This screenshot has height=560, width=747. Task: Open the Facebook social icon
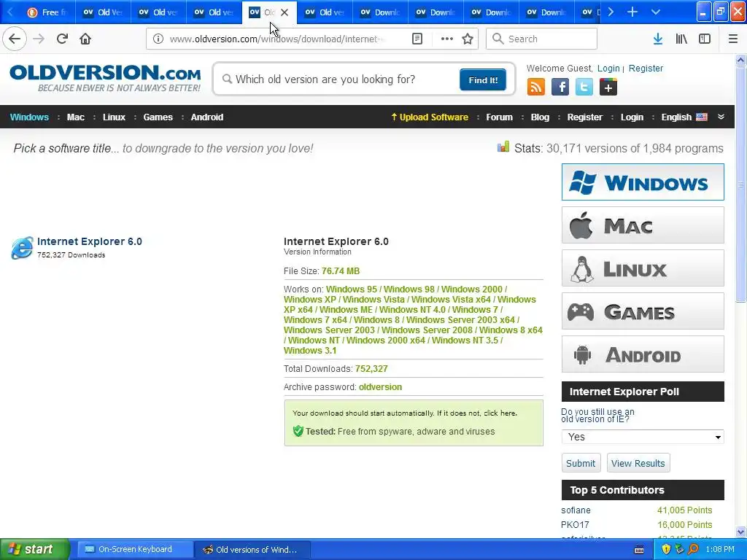click(560, 87)
